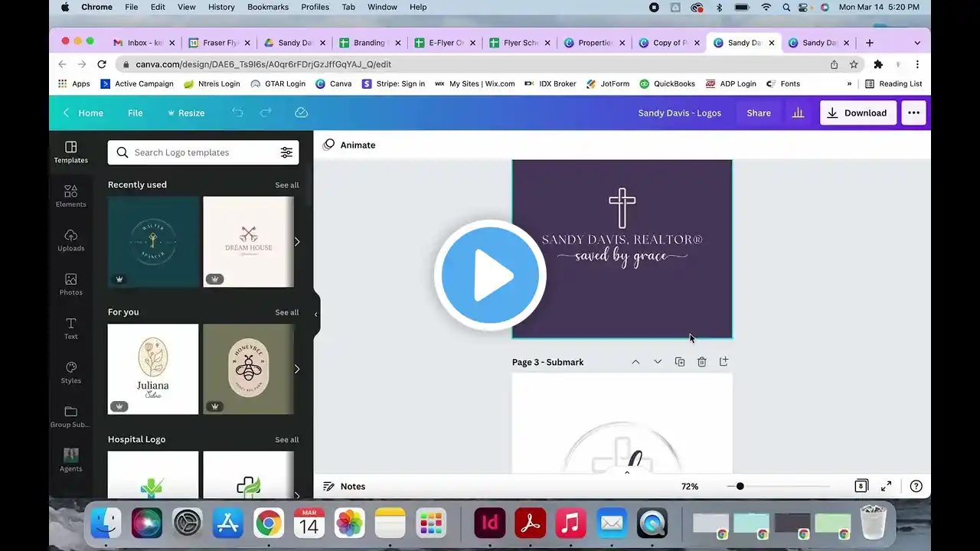Bookmark this page with the star icon
The height and width of the screenshot is (551, 980).
854,64
